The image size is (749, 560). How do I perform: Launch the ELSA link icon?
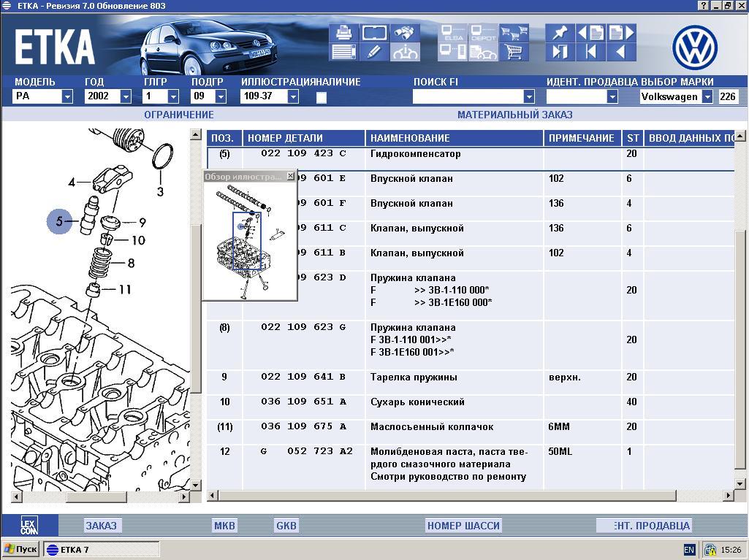452,33
